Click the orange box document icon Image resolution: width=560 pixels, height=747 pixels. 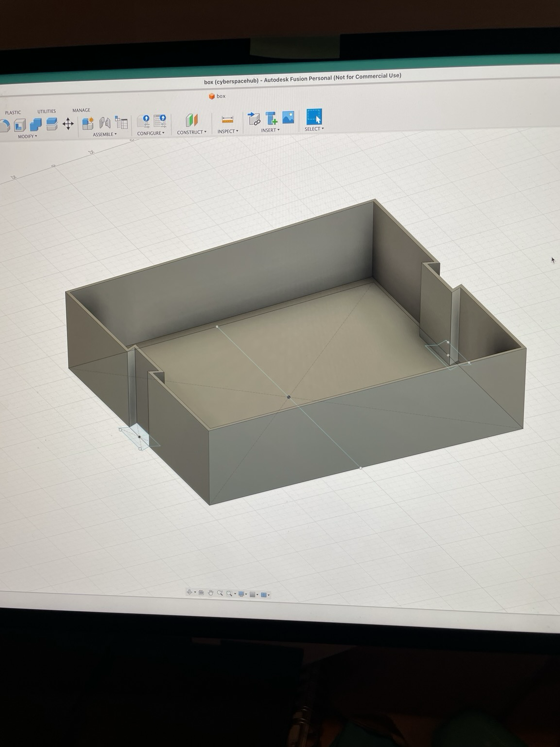[211, 96]
